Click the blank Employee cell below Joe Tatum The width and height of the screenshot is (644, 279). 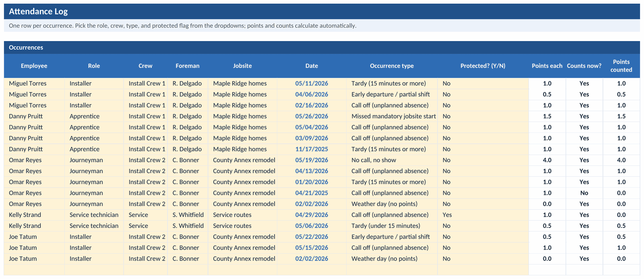coord(34,270)
